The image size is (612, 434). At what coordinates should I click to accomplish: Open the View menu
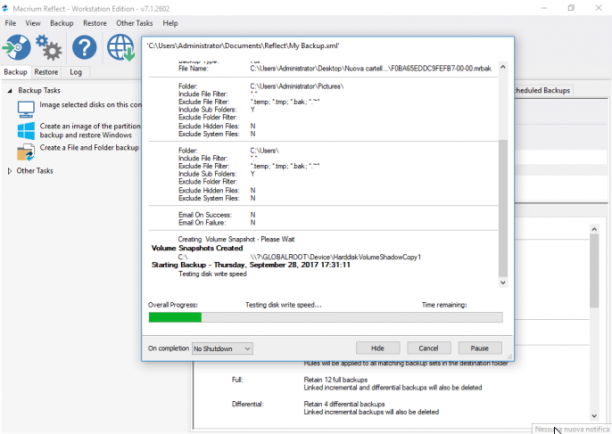point(33,23)
